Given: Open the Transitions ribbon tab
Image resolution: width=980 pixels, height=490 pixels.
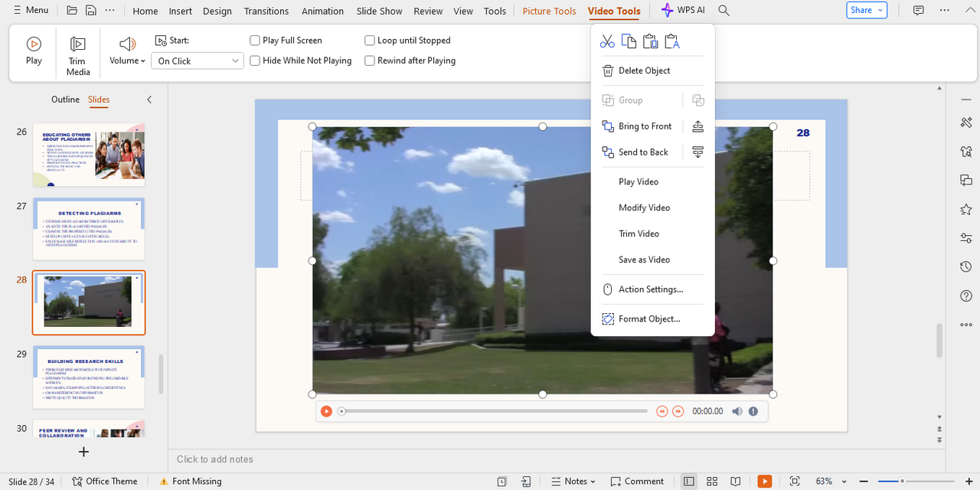Looking at the screenshot, I should point(266,11).
